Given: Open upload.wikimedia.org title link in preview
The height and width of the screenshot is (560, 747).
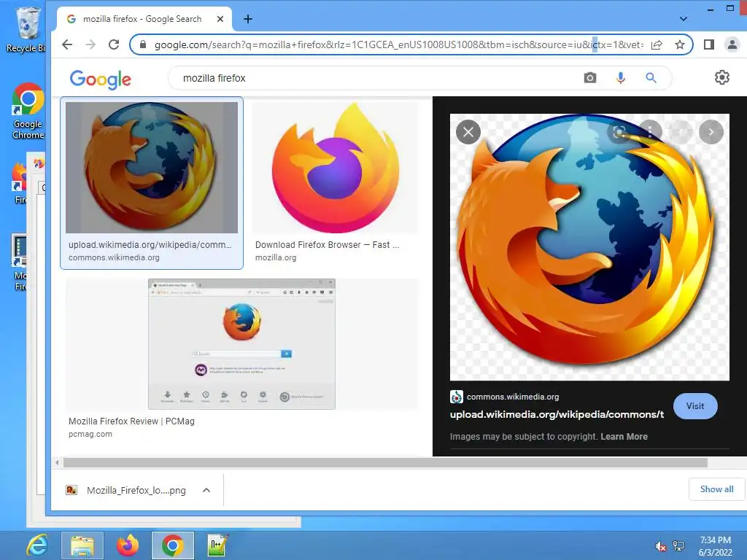Looking at the screenshot, I should [557, 414].
